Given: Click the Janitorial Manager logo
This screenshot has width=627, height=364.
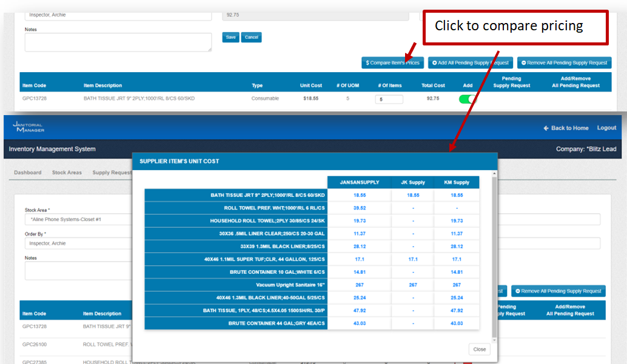Looking at the screenshot, I should click(x=29, y=127).
